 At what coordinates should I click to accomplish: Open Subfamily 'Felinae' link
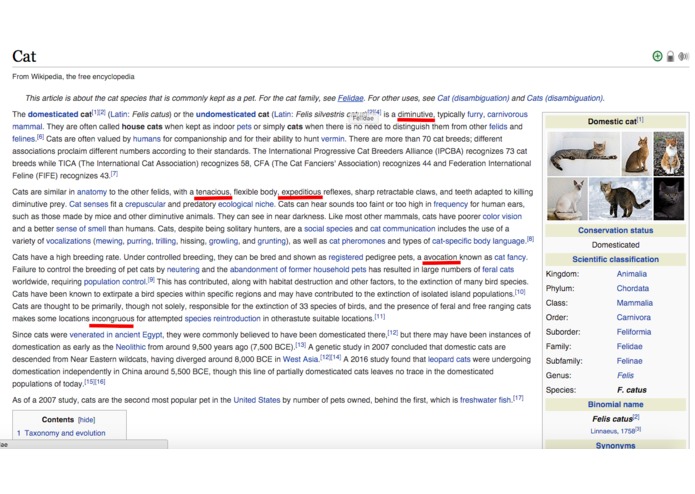pos(629,361)
